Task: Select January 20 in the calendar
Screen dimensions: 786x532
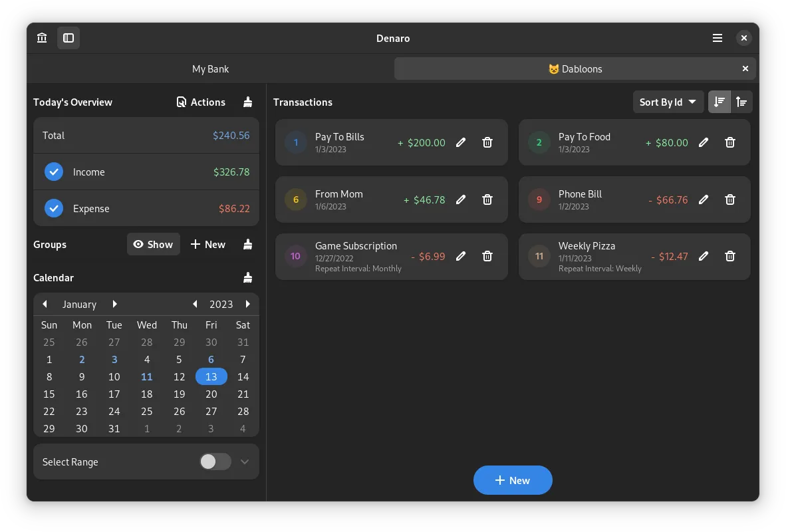Action: [x=211, y=394]
